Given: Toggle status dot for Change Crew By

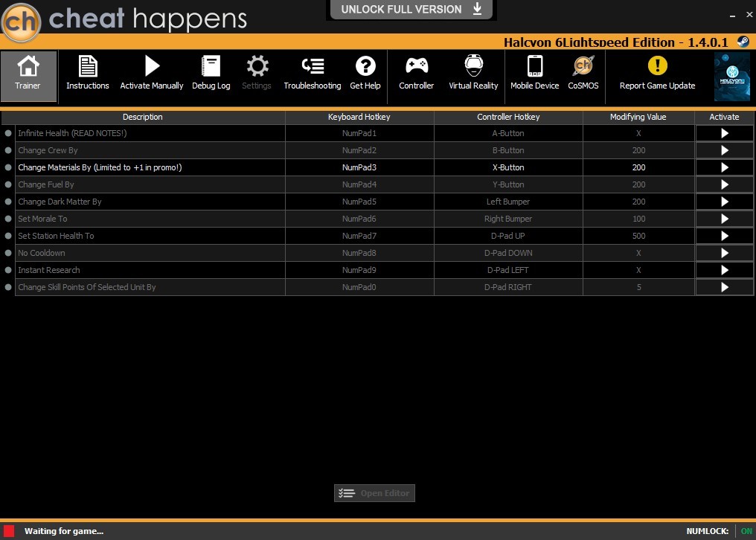Looking at the screenshot, I should coord(8,150).
